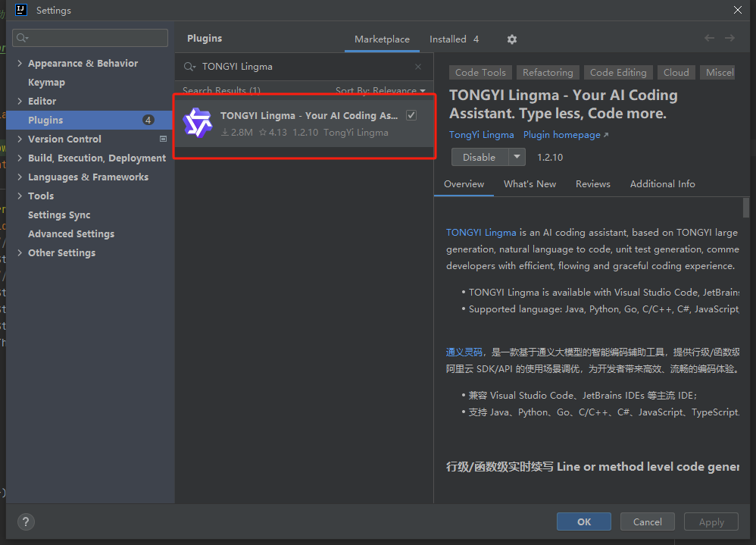Click the forward navigation arrow
The image size is (756, 545).
point(730,38)
